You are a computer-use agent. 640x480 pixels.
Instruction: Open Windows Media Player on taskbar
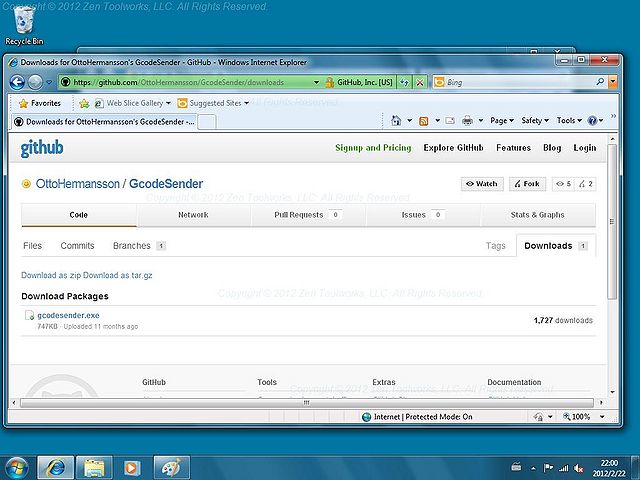point(132,468)
